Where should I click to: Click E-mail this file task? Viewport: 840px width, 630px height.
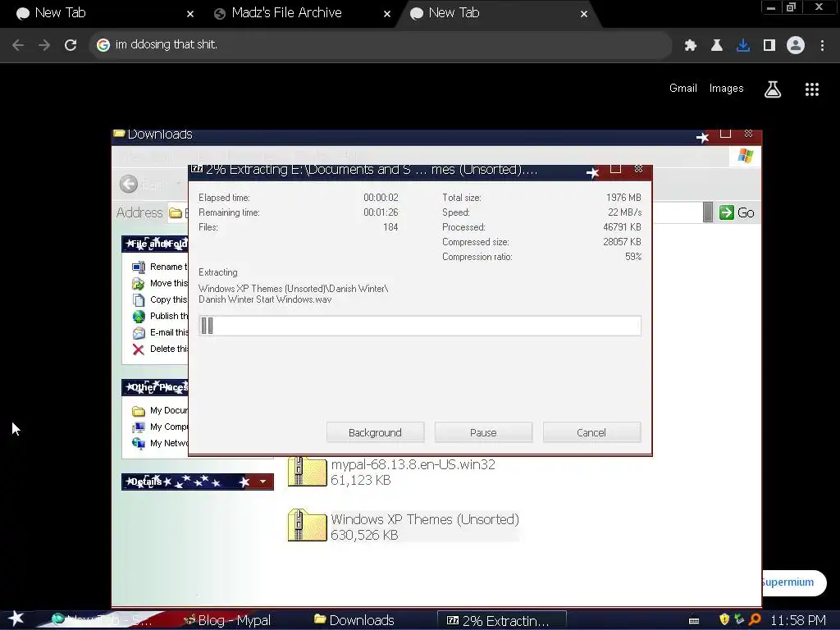click(x=160, y=333)
